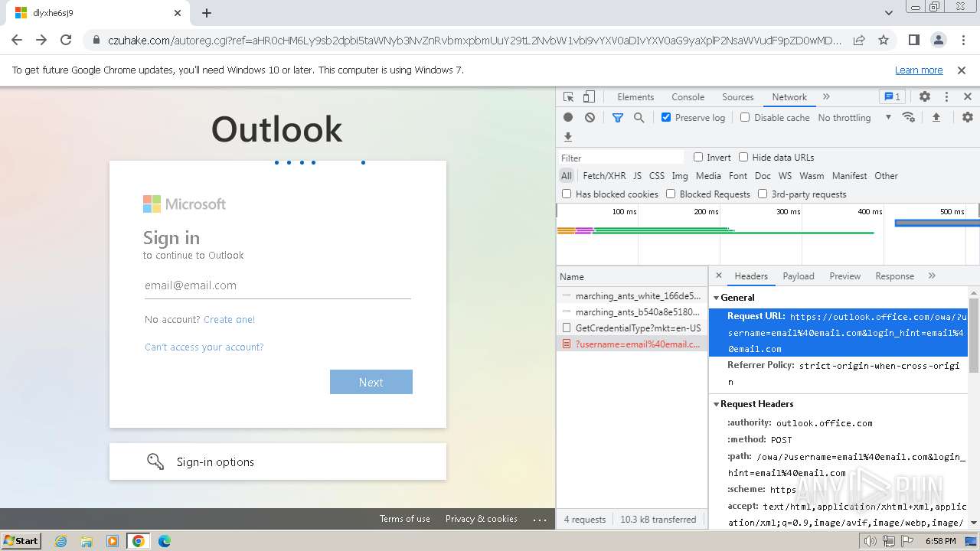Open network conditions wifi icon
Image resolution: width=980 pixels, height=551 pixels.
pos(909,117)
